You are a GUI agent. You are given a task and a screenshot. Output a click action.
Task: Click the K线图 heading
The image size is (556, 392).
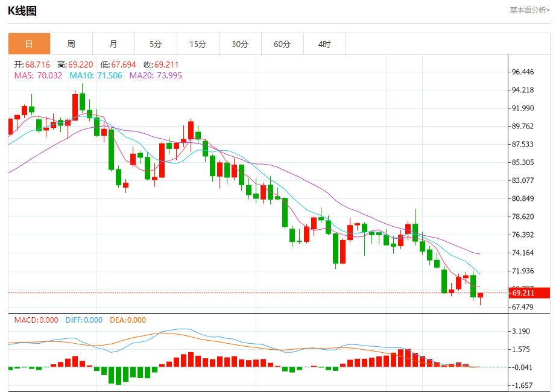22,11
